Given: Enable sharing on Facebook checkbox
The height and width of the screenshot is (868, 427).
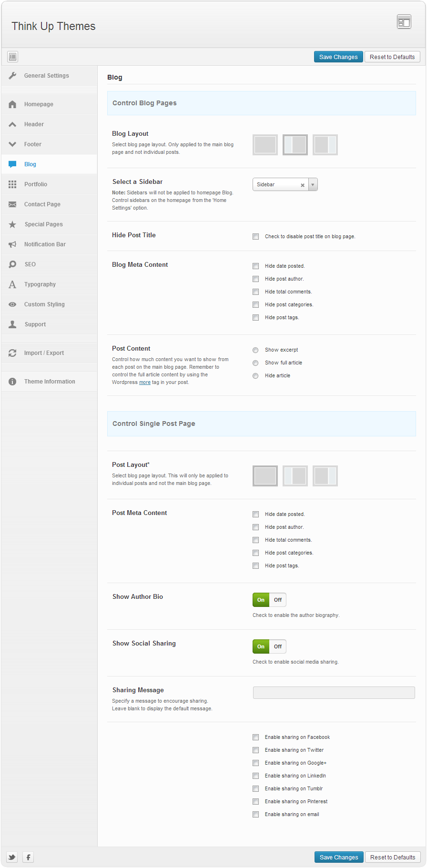Looking at the screenshot, I should [x=256, y=737].
